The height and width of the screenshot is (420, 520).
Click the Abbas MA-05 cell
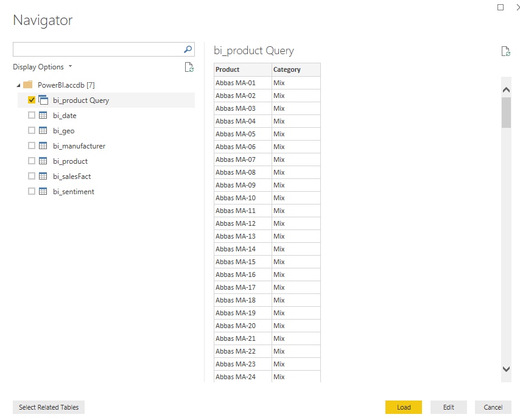243,134
